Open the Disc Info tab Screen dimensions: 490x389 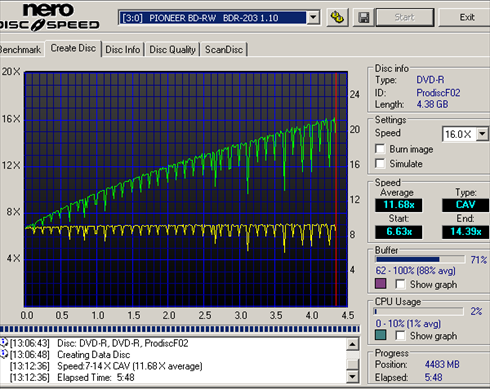pyautogui.click(x=123, y=50)
